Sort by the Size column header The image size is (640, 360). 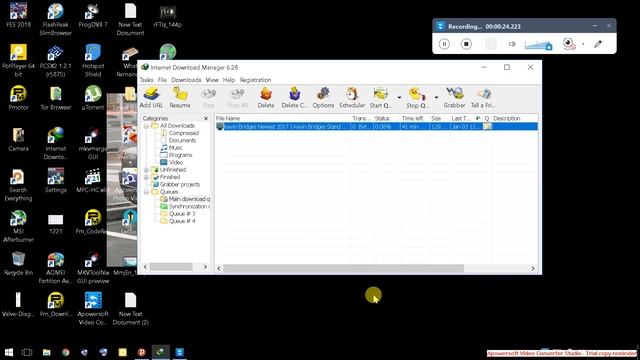coord(439,118)
